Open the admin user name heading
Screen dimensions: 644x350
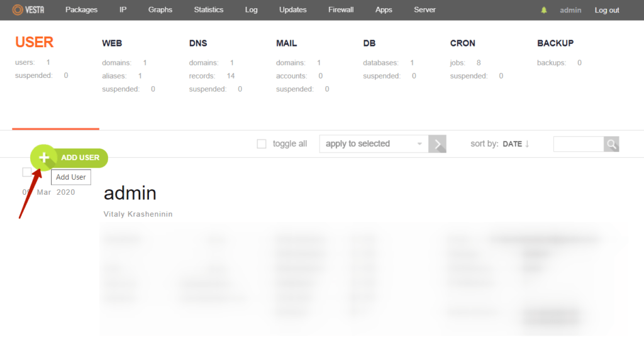pos(130,193)
